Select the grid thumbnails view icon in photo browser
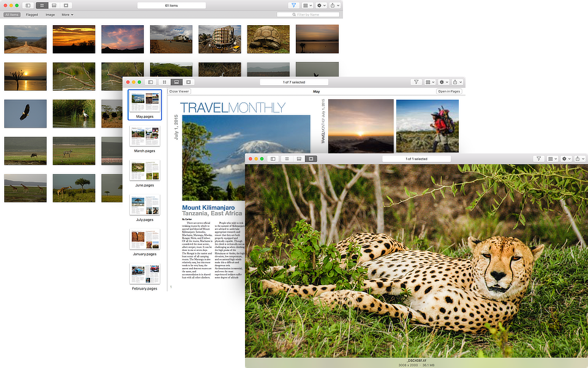This screenshot has height=368, width=588. pyautogui.click(x=42, y=5)
